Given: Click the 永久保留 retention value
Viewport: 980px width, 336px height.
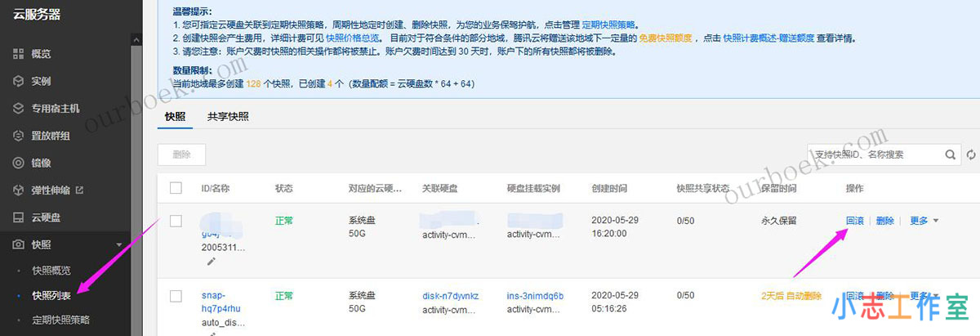Looking at the screenshot, I should [x=777, y=221].
